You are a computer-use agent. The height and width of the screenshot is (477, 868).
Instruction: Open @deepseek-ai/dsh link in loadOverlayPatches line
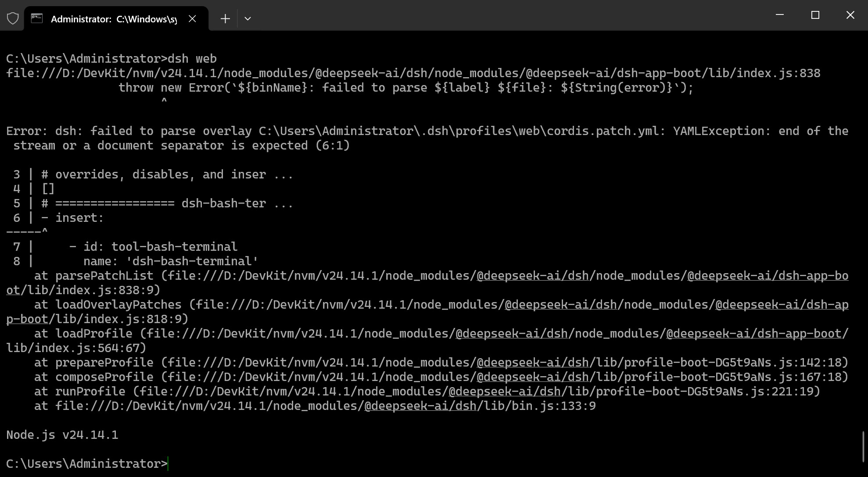(561, 305)
